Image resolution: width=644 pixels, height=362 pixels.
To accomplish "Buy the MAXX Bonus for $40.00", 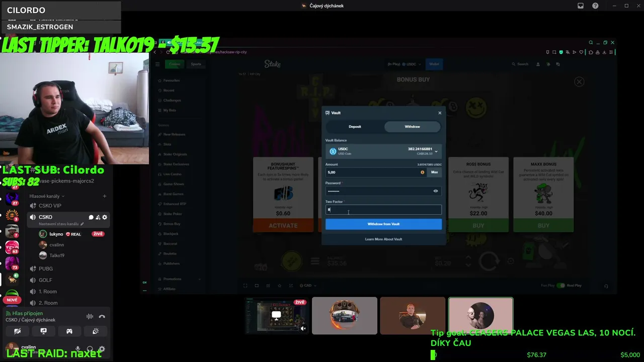I will pos(543,226).
